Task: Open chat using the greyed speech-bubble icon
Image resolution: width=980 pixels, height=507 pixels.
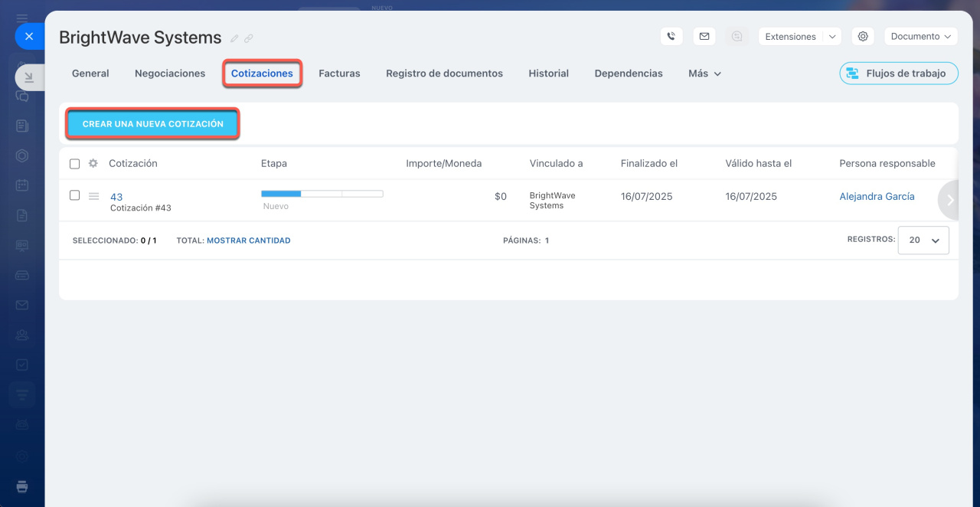Action: coord(737,36)
